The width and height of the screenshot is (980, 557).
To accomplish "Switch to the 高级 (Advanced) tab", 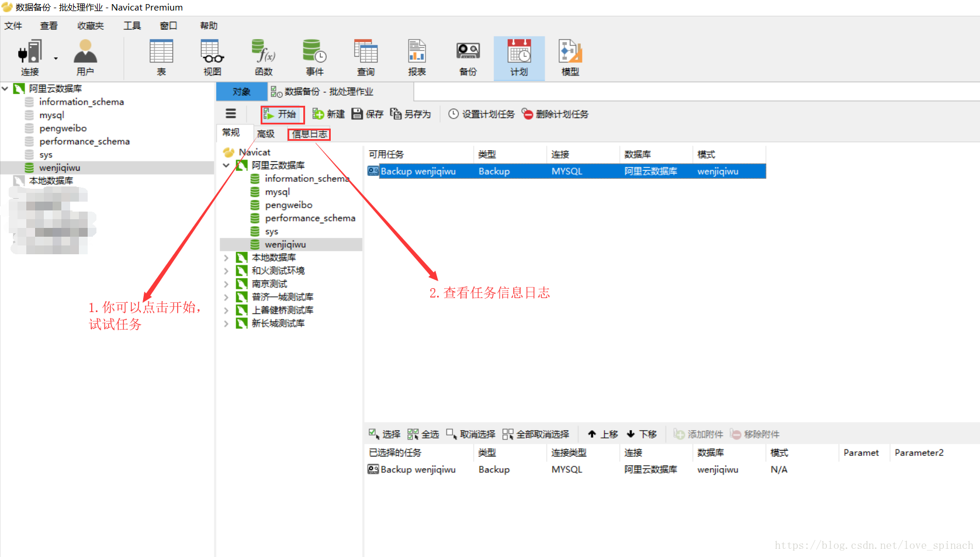I will click(266, 134).
